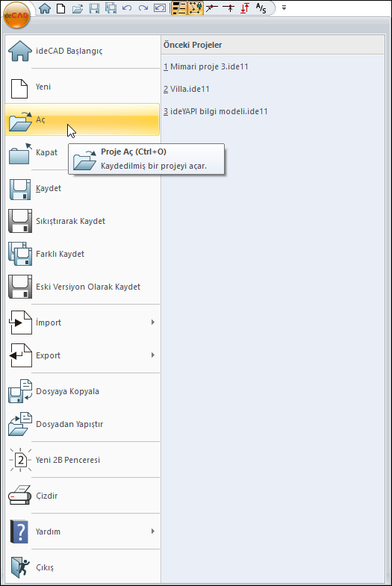Open recent project Mimari proje 3.ide11

(x=206, y=66)
